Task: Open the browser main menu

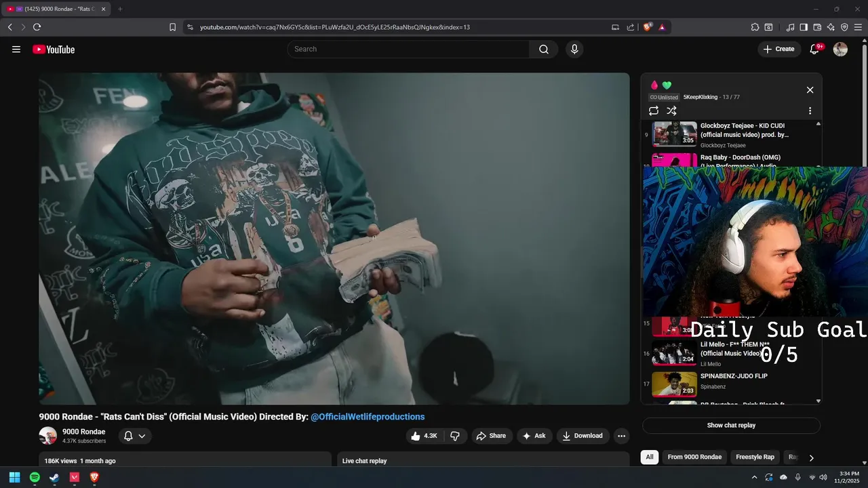Action: tap(858, 27)
